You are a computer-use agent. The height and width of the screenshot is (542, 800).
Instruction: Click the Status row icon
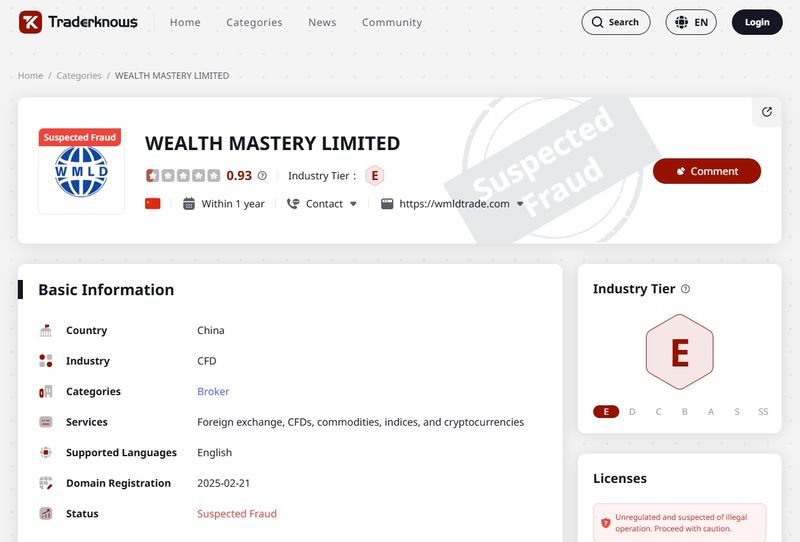(x=46, y=513)
